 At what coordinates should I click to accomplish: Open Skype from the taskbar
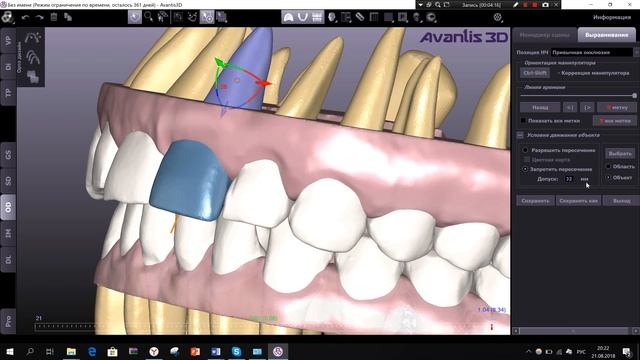pos(236,351)
